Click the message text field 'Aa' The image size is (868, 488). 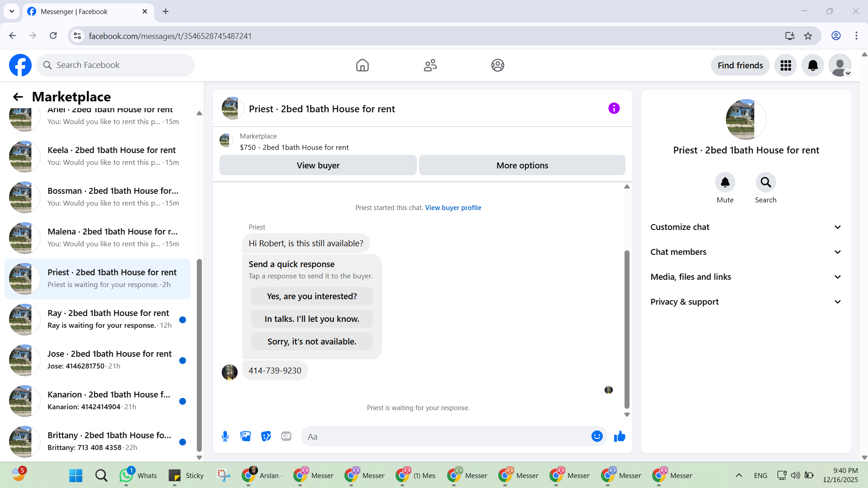pos(446,436)
